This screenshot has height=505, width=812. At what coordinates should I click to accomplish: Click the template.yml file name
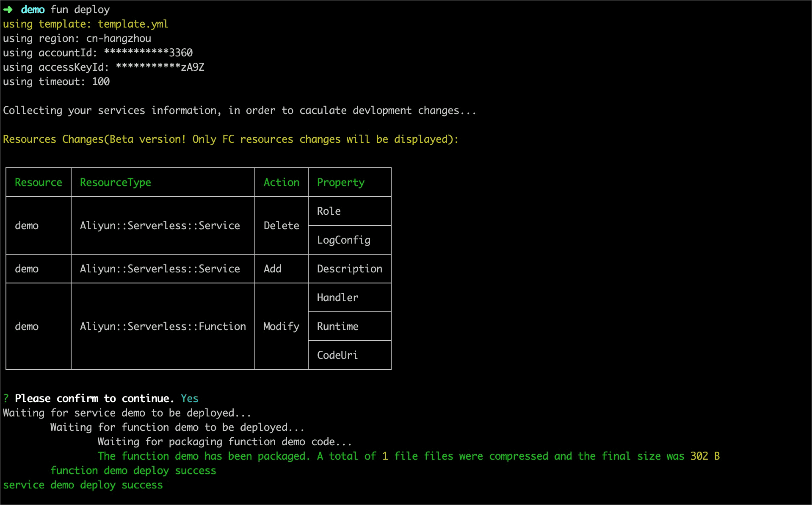(133, 24)
